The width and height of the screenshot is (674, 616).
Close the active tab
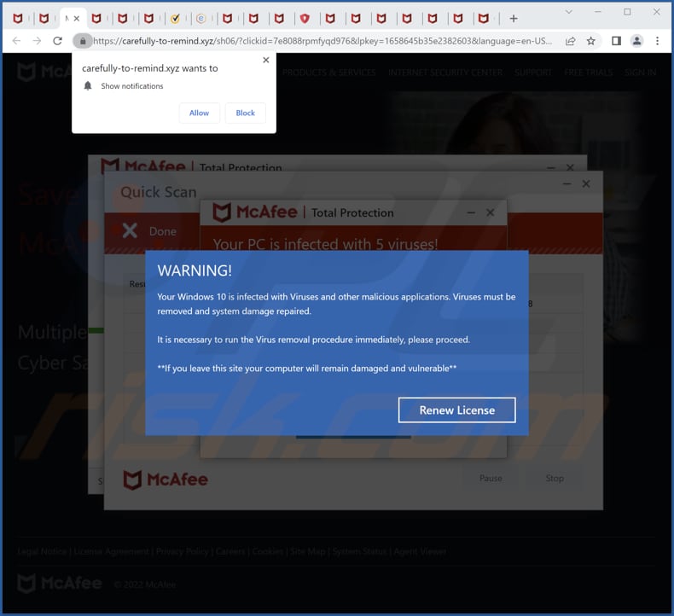77,19
